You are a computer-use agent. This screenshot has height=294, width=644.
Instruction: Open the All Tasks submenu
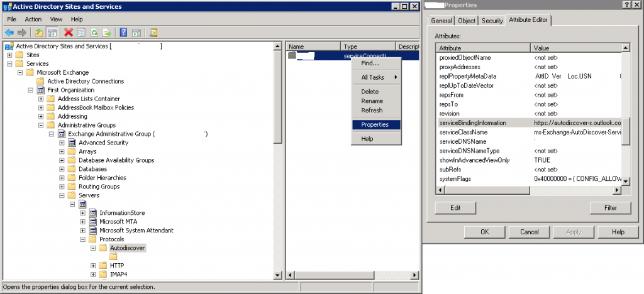click(x=376, y=77)
